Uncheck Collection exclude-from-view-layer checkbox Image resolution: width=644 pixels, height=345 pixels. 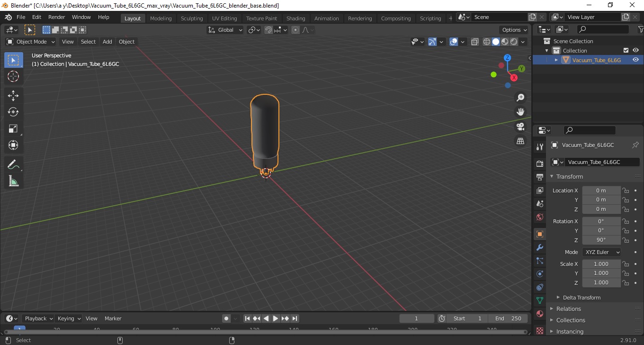pos(626,50)
